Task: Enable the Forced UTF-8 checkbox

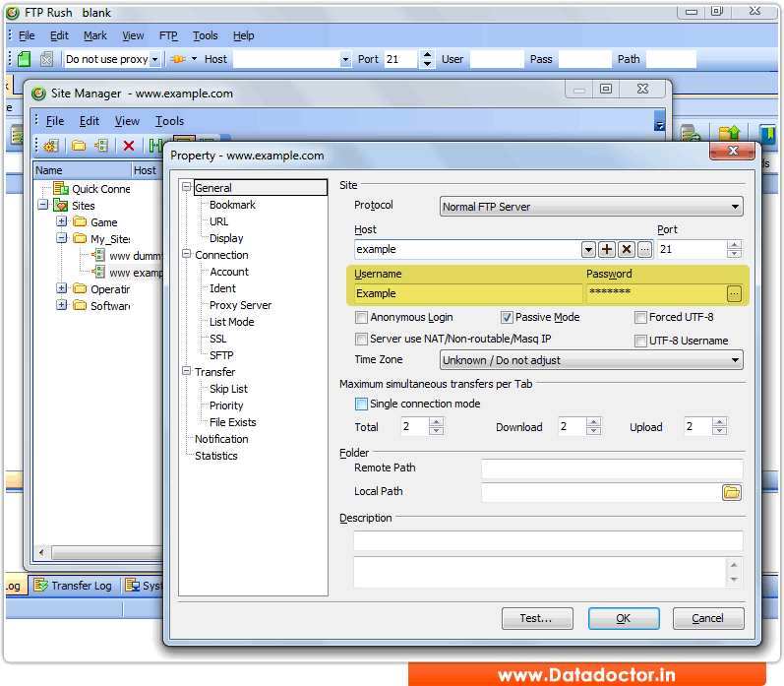Action: (x=640, y=317)
